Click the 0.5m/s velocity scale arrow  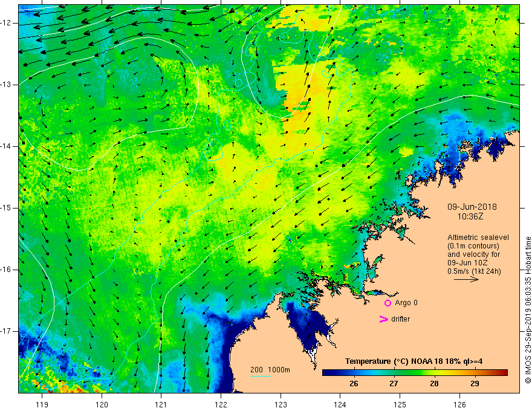tap(466, 279)
